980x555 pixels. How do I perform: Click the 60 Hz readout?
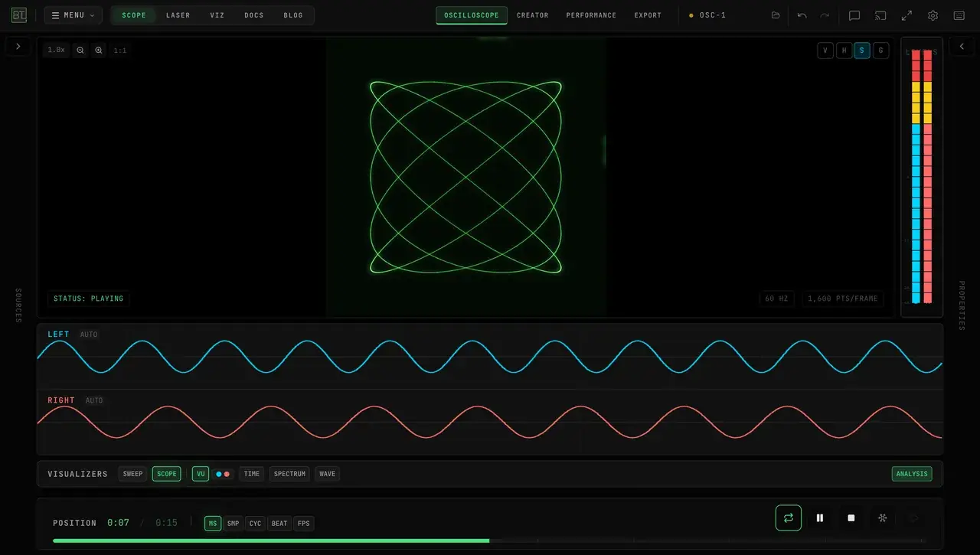[x=776, y=299]
